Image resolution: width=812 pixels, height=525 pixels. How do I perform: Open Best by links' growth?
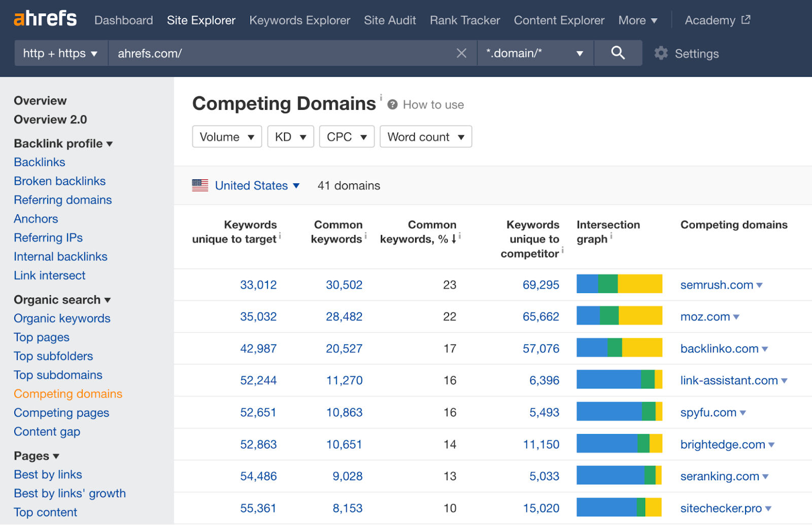70,494
